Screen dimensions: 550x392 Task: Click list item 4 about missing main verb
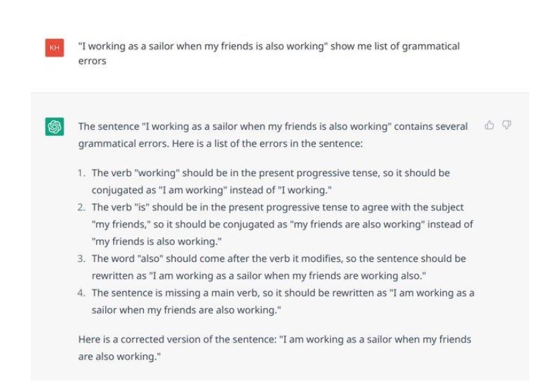(283, 302)
